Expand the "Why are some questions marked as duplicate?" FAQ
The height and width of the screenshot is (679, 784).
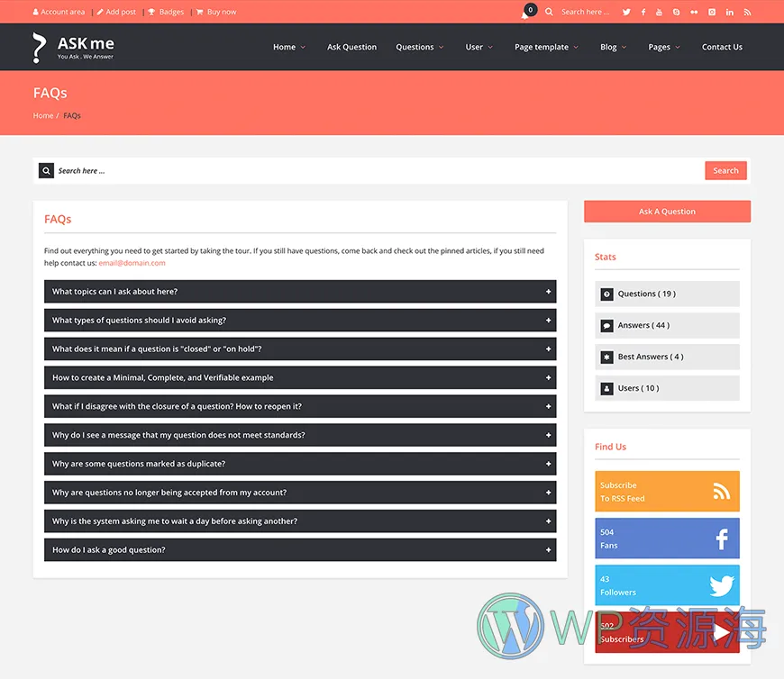[x=299, y=464]
